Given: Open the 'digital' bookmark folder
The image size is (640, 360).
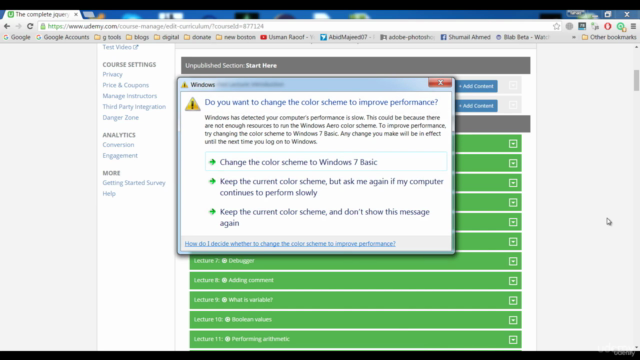Looking at the screenshot, I should pyautogui.click(x=167, y=37).
